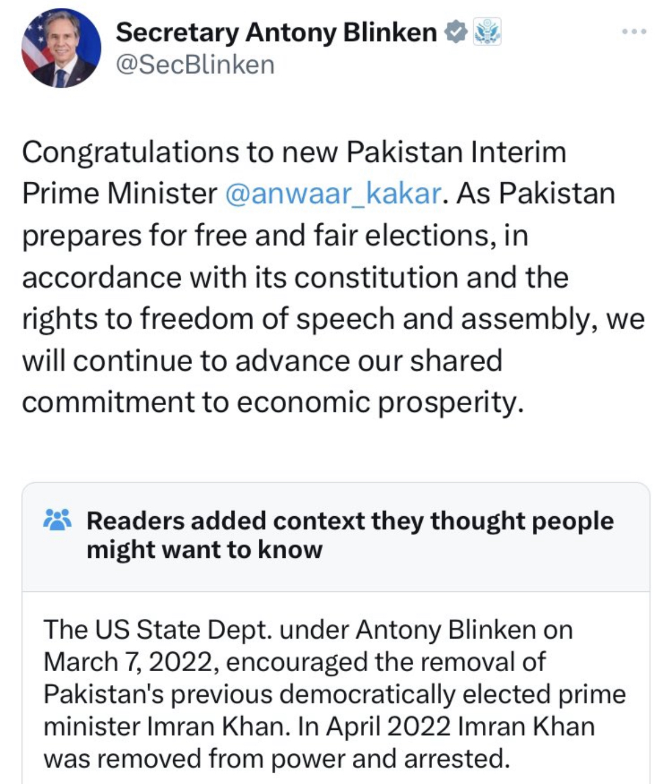Click the word "commitment" in the tweet
This screenshot has height=784, width=672.
(x=108, y=402)
